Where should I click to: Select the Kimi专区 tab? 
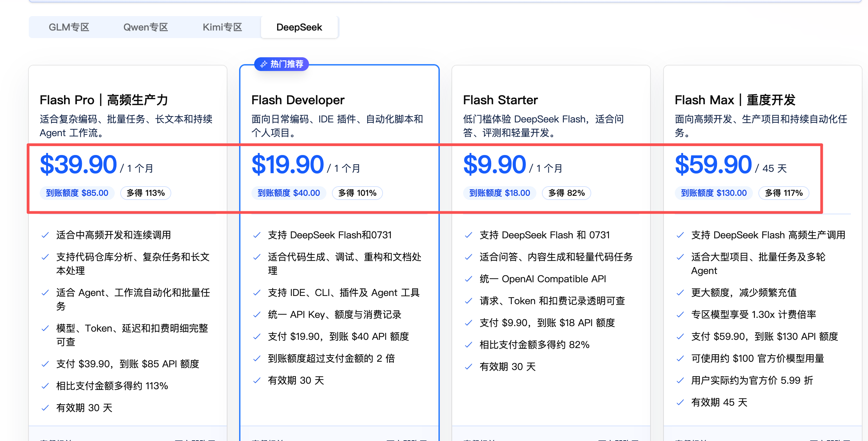[222, 27]
